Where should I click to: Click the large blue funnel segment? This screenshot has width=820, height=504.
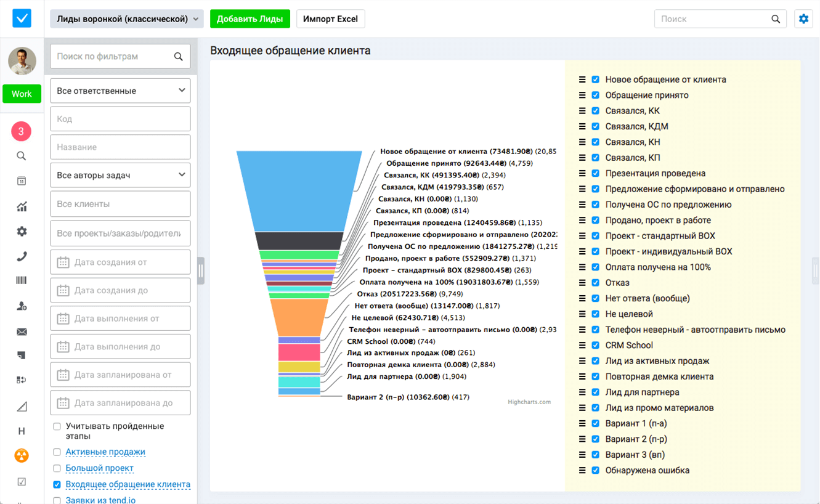(299, 191)
